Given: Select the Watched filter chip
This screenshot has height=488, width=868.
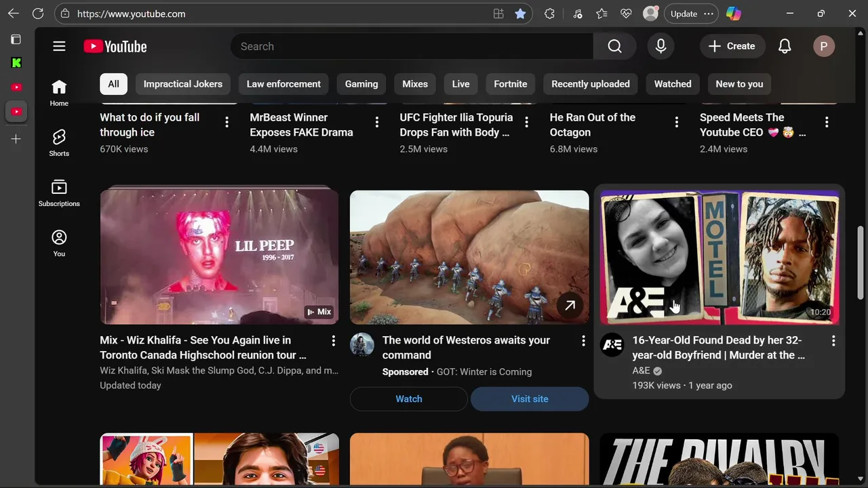Looking at the screenshot, I should tap(673, 84).
